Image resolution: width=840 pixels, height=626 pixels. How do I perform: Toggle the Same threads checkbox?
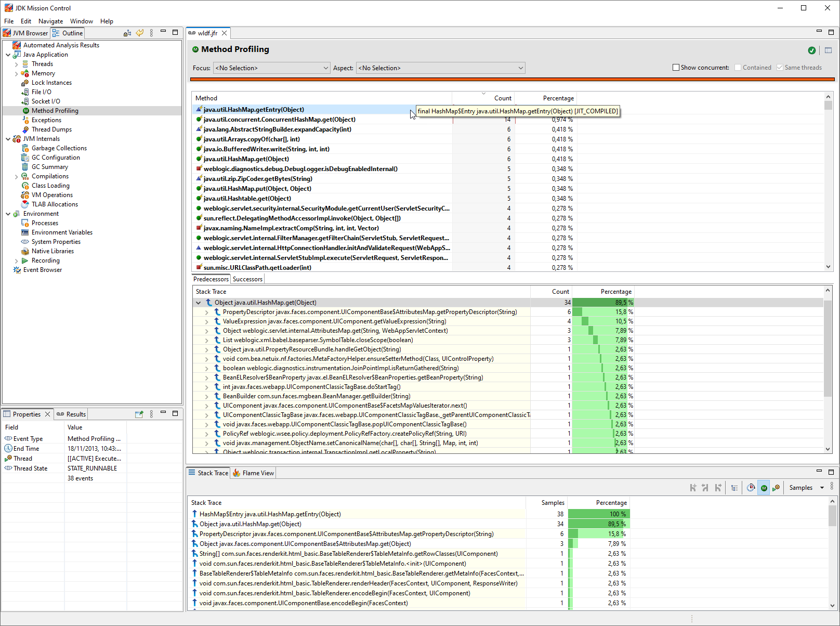pos(780,68)
